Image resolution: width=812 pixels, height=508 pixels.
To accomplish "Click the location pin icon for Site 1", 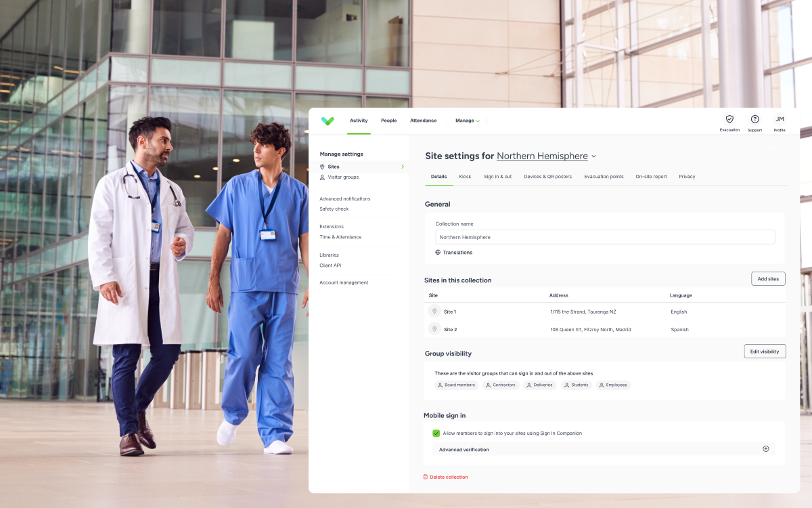I will pos(434,312).
